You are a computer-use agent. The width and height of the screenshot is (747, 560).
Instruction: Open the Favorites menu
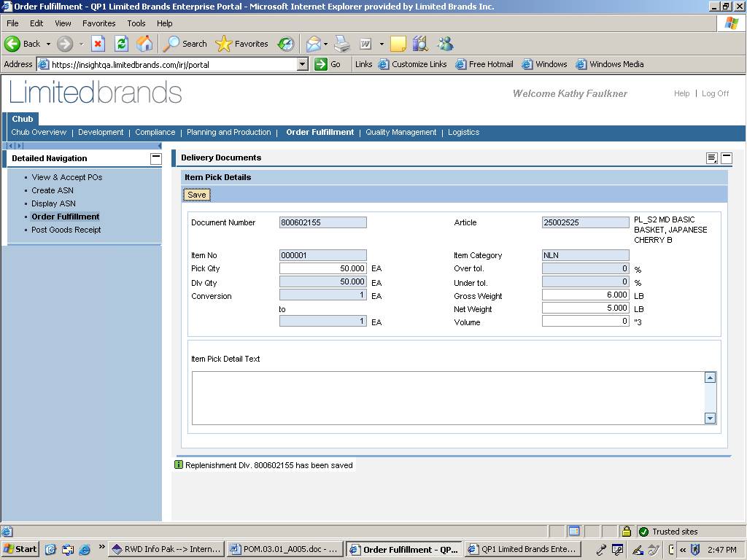(98, 23)
